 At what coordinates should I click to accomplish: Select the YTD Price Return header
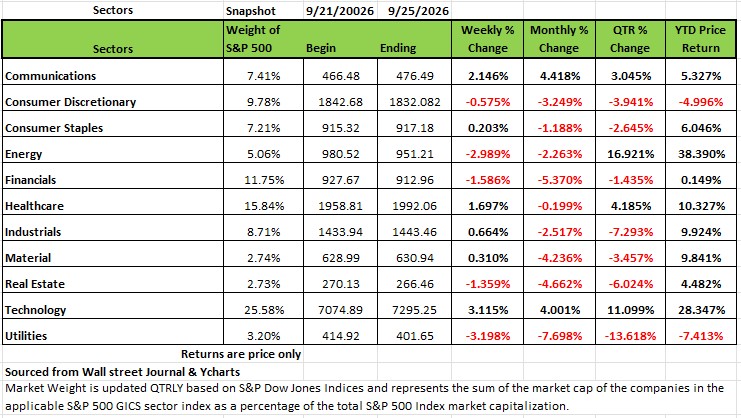coord(700,39)
